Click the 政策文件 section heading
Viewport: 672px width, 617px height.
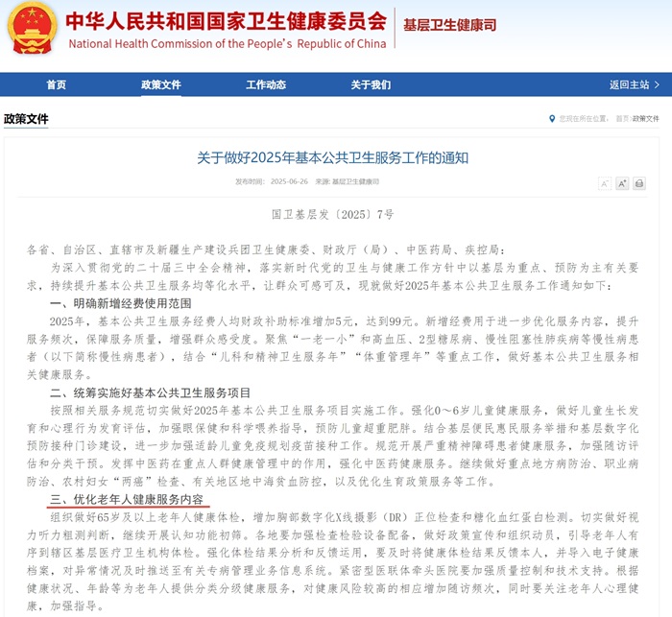[26, 119]
